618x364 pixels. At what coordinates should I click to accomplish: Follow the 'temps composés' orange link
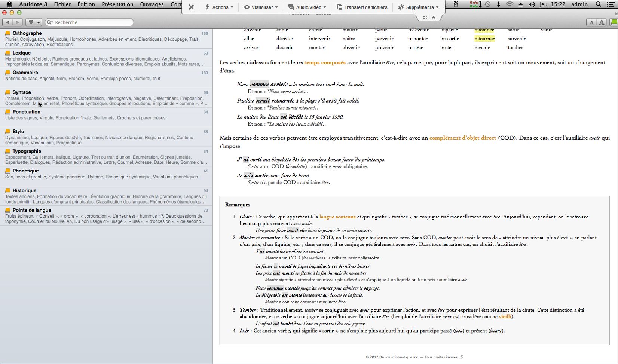point(325,62)
